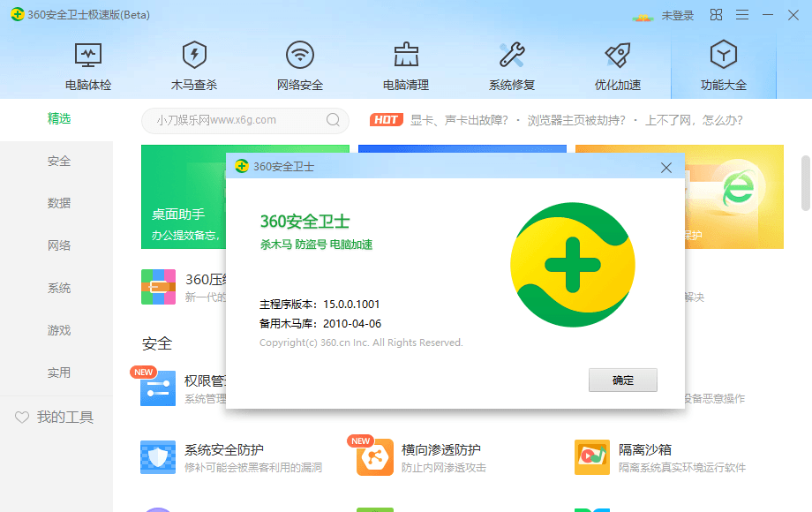Open the main menu hamburger icon
The image size is (812, 512).
(x=742, y=15)
